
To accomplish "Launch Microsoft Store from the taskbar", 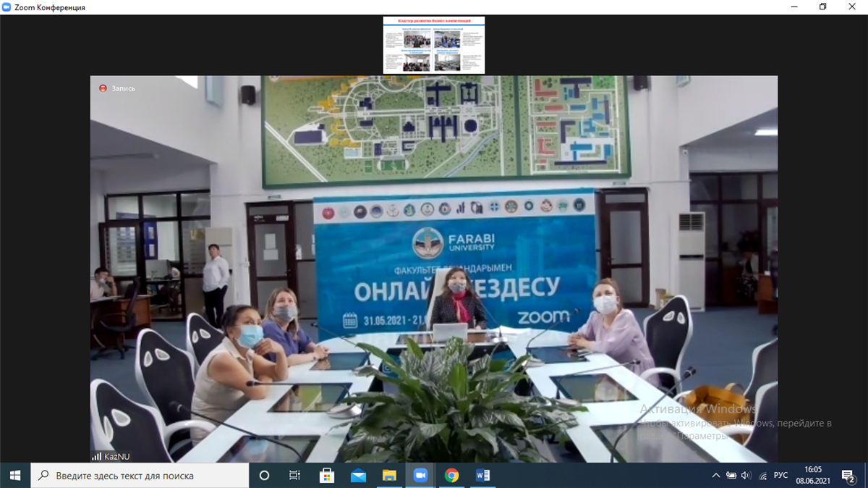I will click(x=327, y=476).
